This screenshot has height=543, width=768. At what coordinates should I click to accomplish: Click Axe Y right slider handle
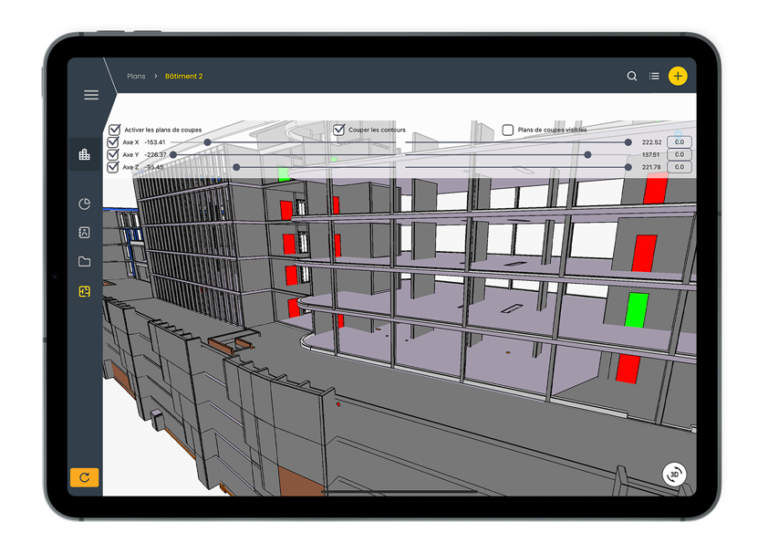click(x=587, y=155)
